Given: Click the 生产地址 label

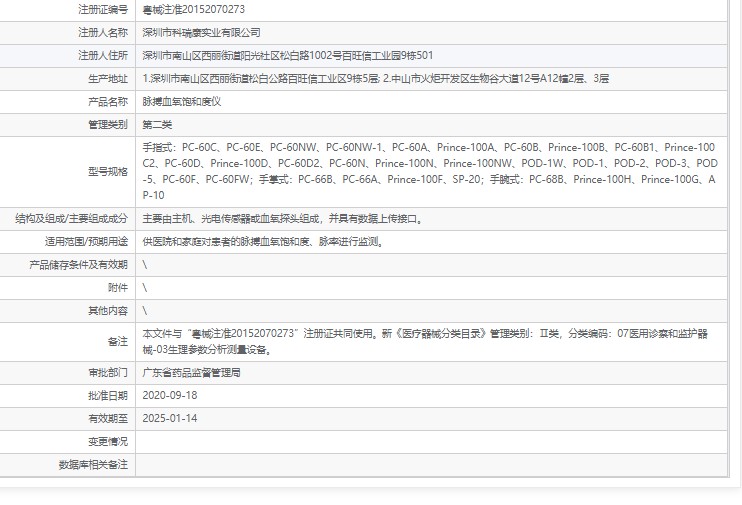Looking at the screenshot, I should pyautogui.click(x=108, y=79).
